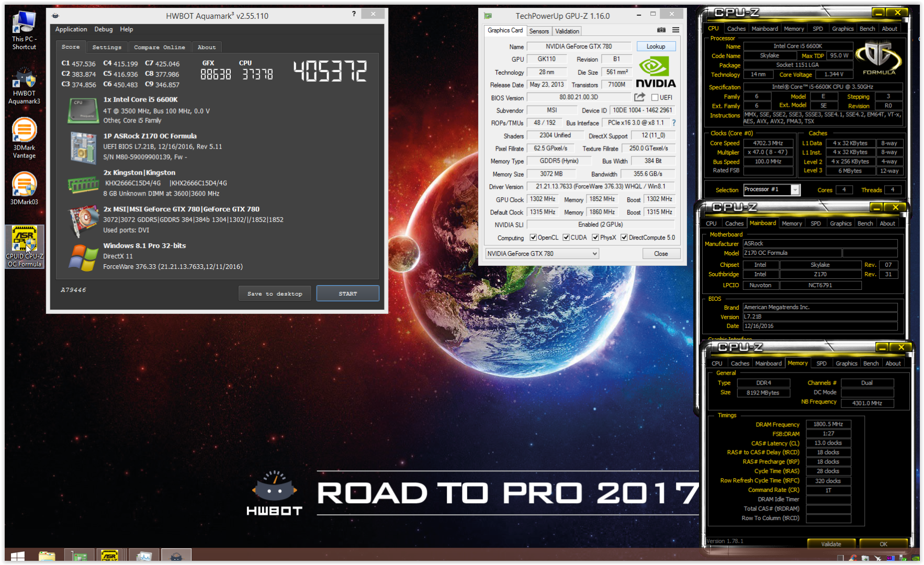Select the CPUID CPU-Z OC Formula desktop icon

click(x=24, y=246)
